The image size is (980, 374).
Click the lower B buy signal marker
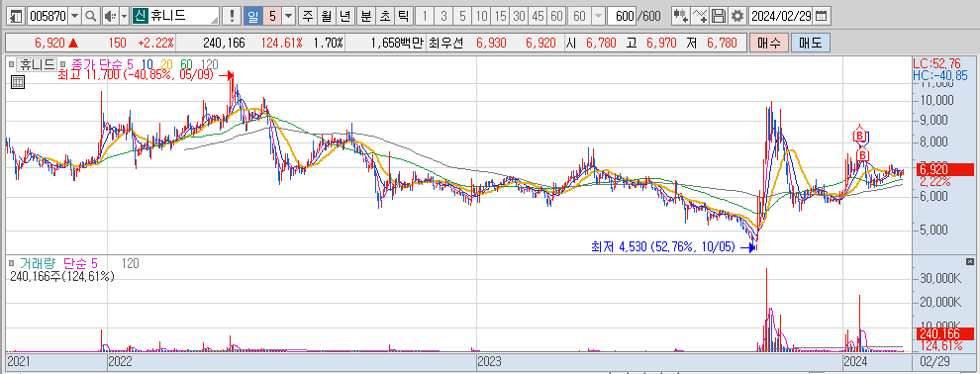(x=863, y=154)
